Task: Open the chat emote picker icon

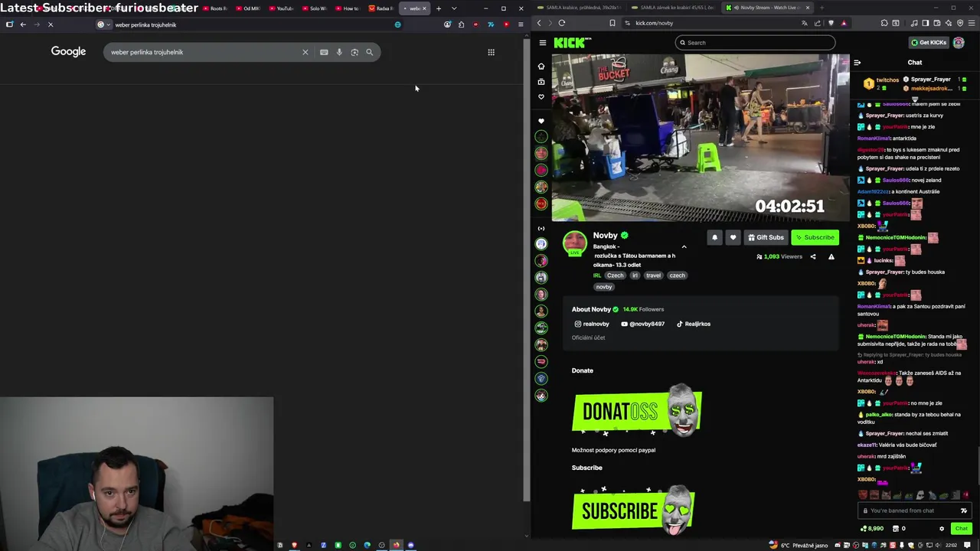Action: pyautogui.click(x=964, y=510)
